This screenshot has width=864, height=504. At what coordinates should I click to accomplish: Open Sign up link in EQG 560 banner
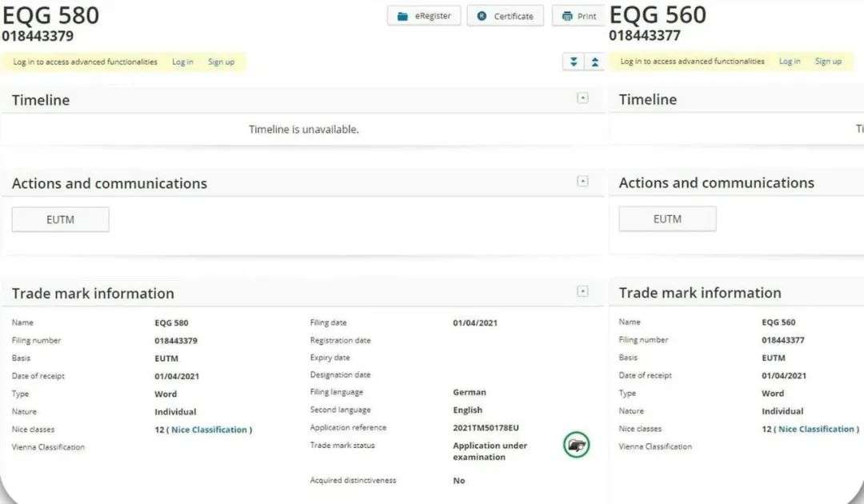[x=828, y=61]
